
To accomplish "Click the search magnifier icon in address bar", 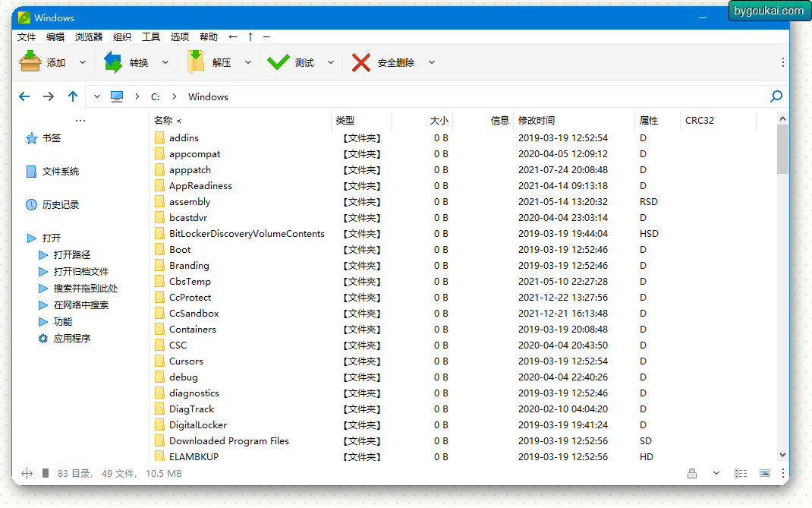I will 776,96.
